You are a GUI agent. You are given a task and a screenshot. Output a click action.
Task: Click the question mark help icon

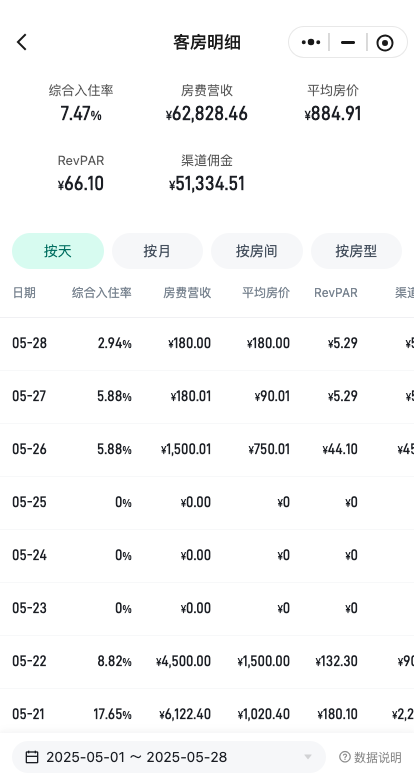point(345,757)
